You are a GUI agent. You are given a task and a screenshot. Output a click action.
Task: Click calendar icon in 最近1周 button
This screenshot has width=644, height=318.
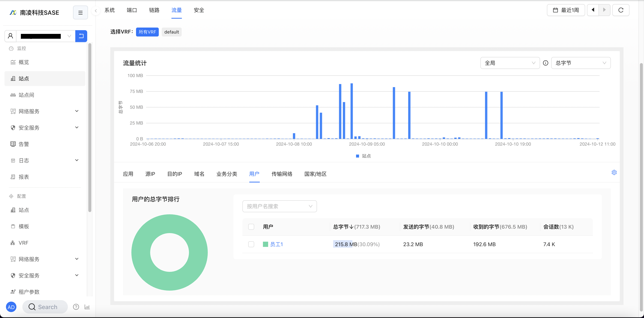click(555, 10)
